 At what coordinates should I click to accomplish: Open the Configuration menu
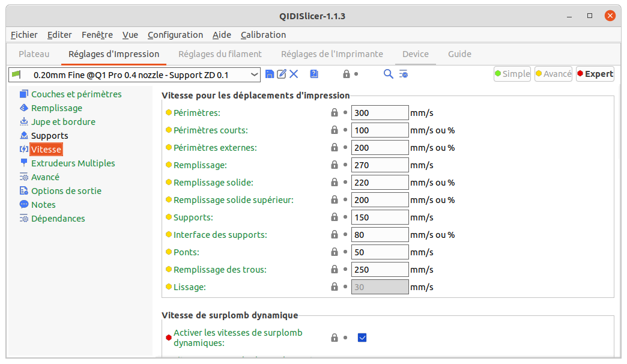click(175, 35)
